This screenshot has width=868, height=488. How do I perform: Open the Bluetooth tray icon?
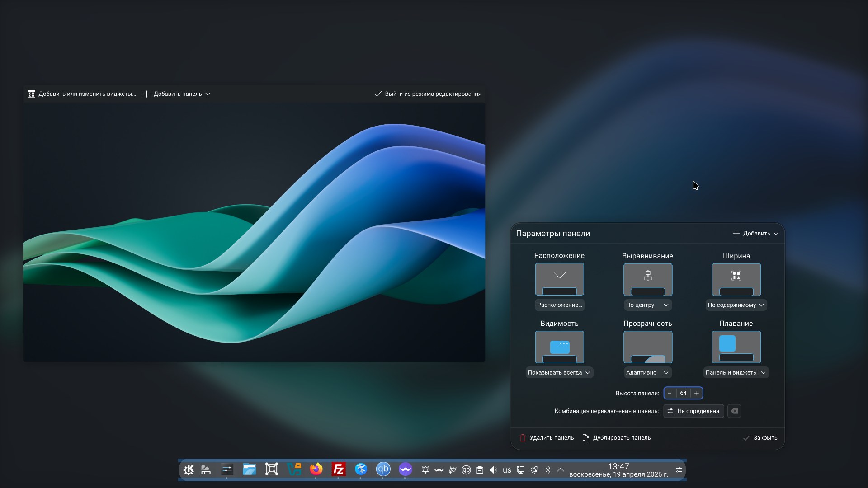click(547, 470)
